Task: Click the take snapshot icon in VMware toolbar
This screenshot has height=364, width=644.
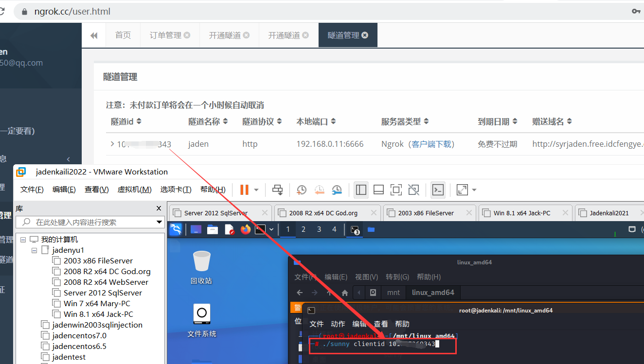Action: pyautogui.click(x=302, y=190)
